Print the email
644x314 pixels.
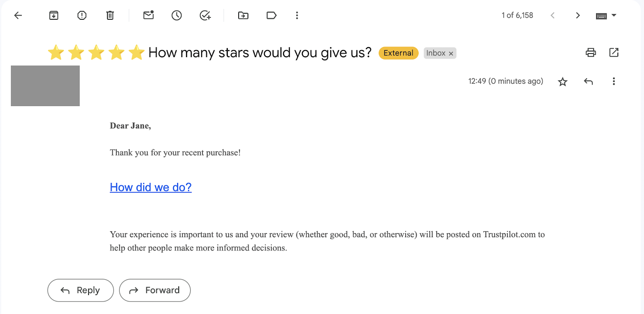coord(590,52)
